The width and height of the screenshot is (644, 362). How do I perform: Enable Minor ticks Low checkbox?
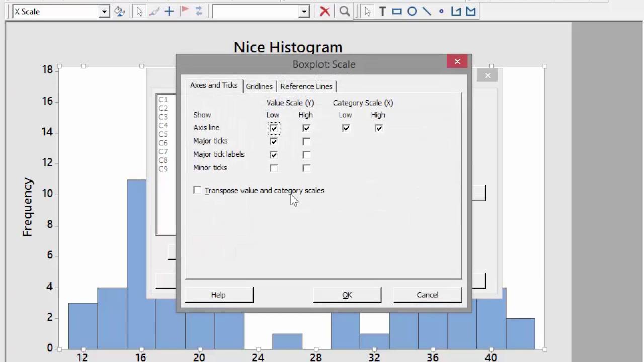pyautogui.click(x=274, y=168)
